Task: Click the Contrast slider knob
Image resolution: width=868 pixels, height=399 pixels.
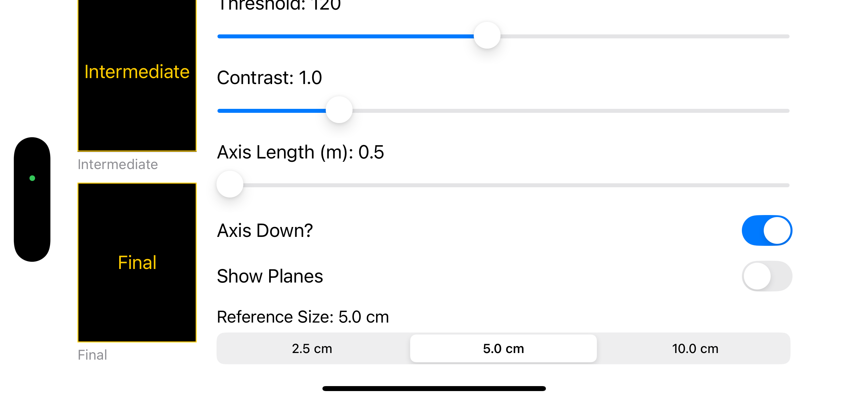Action: [x=339, y=110]
